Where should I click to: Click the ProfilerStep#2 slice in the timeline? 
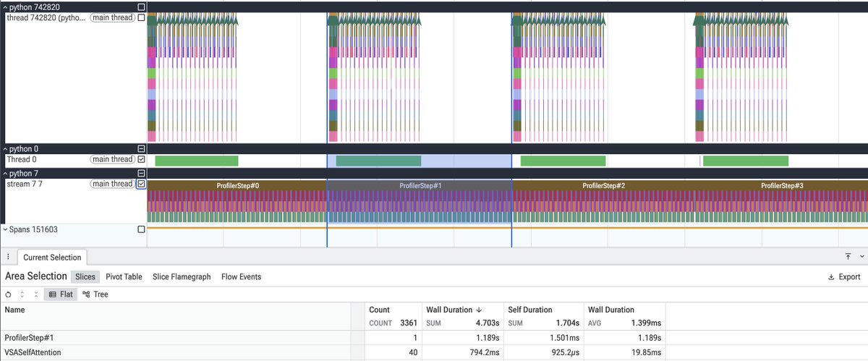pos(603,186)
